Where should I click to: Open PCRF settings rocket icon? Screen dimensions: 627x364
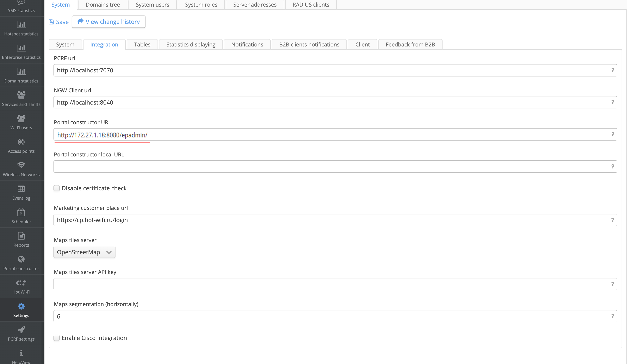21,330
